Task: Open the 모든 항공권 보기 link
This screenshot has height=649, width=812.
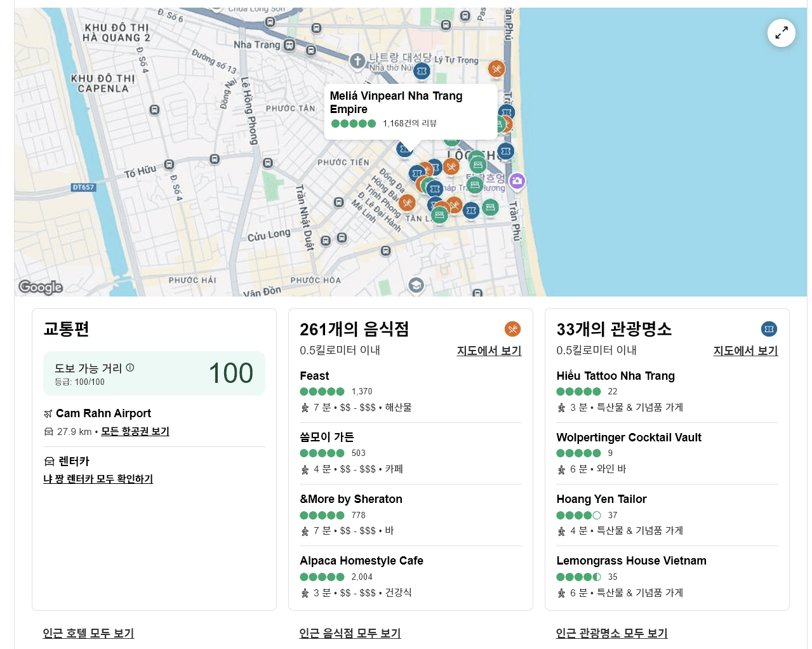Action: click(x=135, y=431)
